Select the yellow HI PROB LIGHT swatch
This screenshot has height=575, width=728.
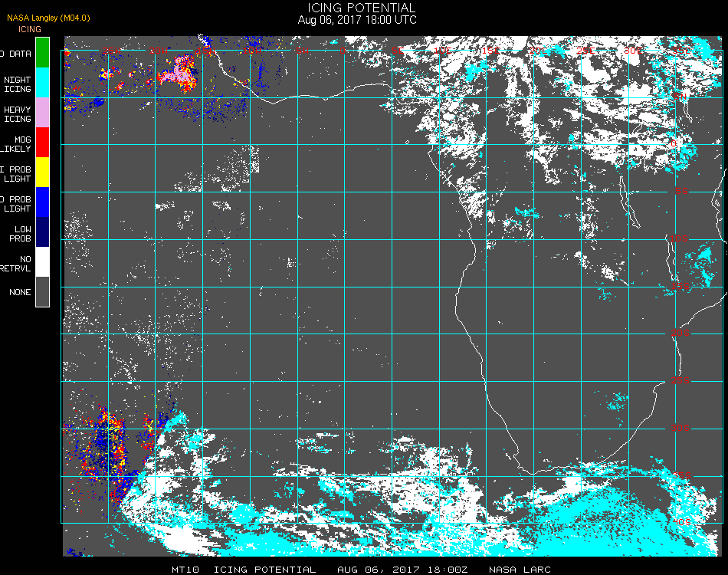pyautogui.click(x=43, y=172)
